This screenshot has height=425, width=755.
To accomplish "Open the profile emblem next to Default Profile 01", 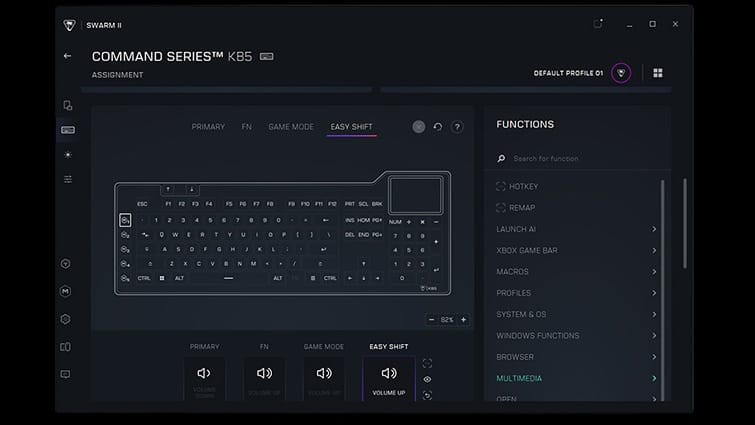I will (x=621, y=73).
